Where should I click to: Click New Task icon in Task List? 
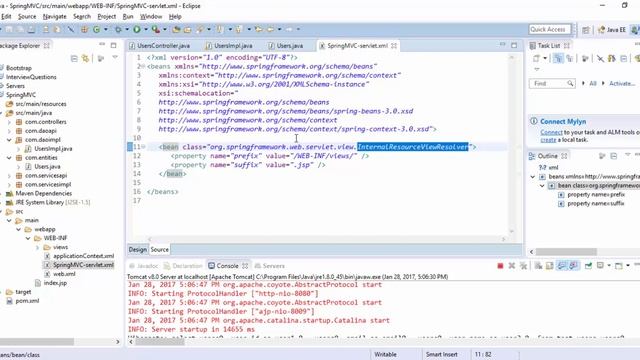[x=536, y=59]
